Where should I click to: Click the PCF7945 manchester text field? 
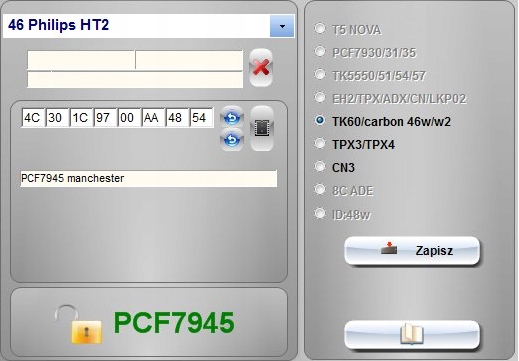tap(149, 178)
